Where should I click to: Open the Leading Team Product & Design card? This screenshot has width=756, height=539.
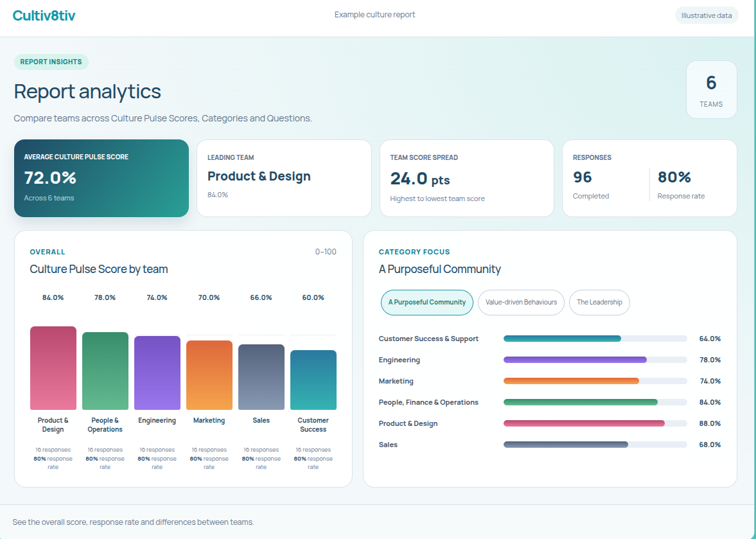284,178
